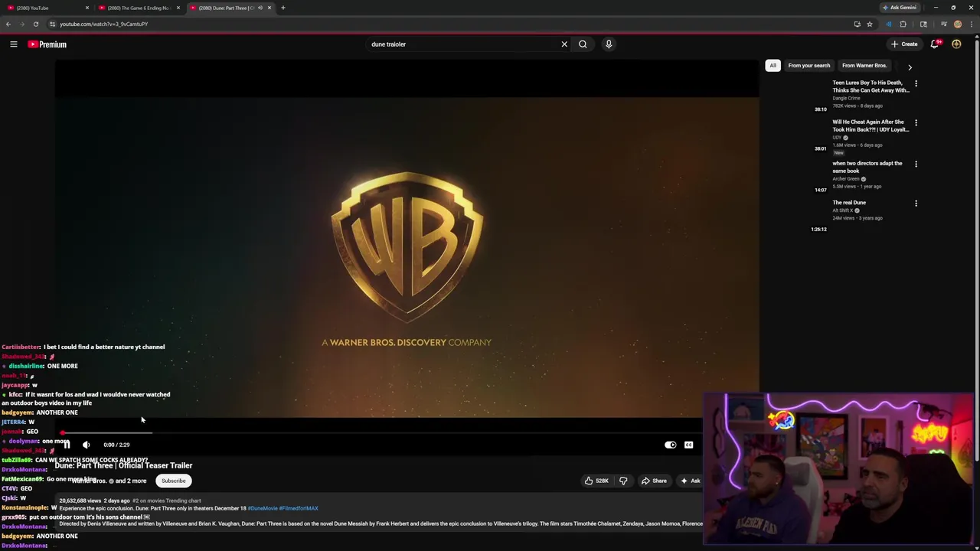This screenshot has height=551, width=980.
Task: Clear the search box with the X
Action: click(564, 44)
